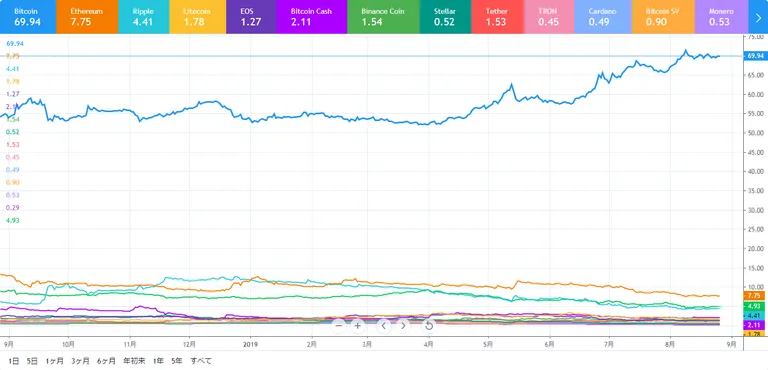768x370 pixels.
Task: Select the 5年 time range
Action: click(177, 361)
